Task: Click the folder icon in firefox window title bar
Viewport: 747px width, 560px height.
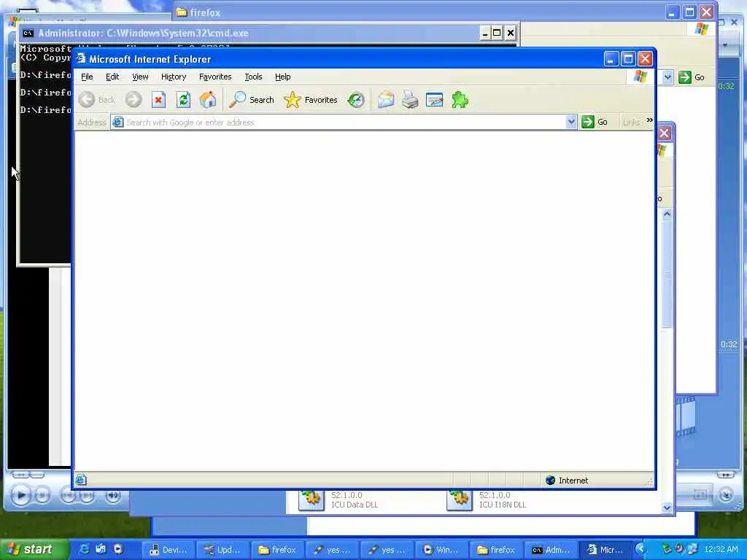Action: coord(181,12)
